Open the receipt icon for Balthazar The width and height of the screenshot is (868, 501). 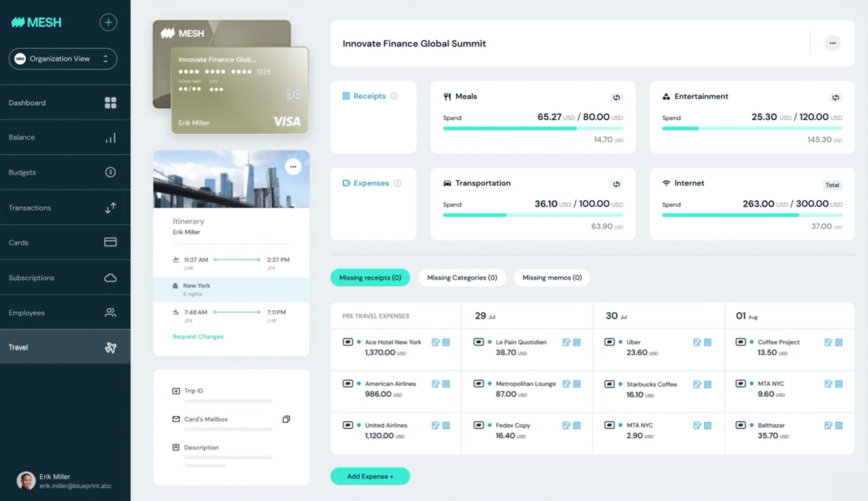[839, 425]
